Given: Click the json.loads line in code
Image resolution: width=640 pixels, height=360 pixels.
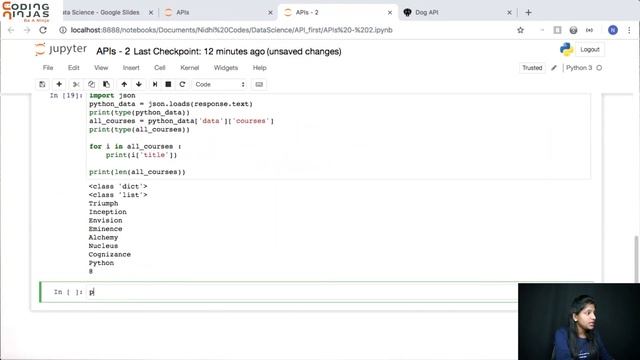Looking at the screenshot, I should [171, 104].
